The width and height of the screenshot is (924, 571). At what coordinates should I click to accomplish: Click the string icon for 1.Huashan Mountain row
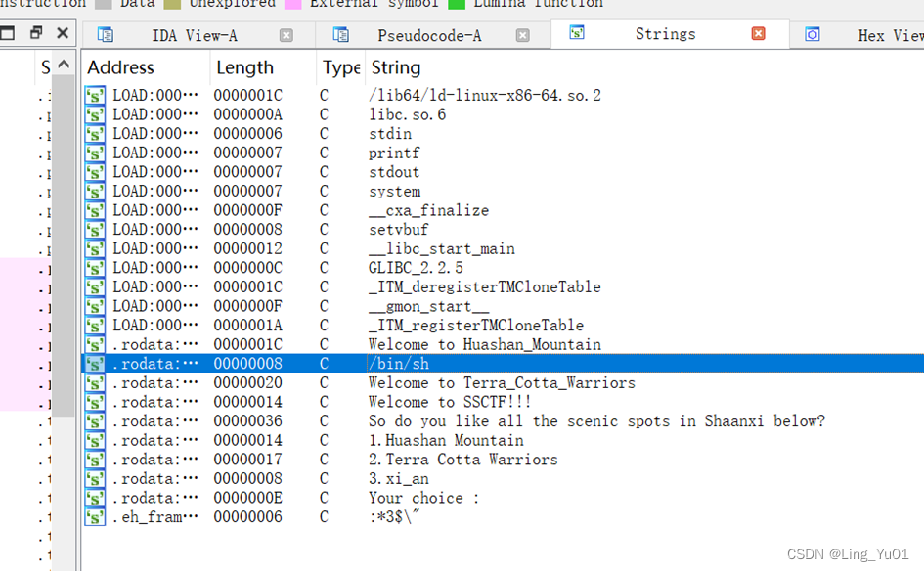click(95, 440)
